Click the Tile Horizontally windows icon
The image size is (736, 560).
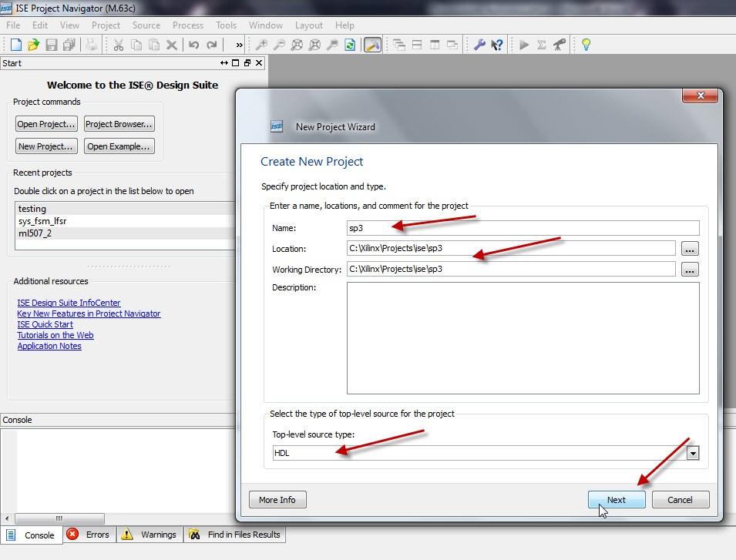coord(417,45)
